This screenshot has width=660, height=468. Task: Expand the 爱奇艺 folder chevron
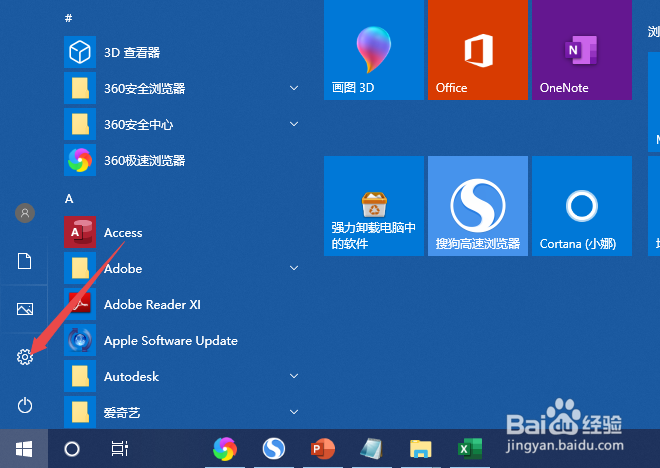294,412
